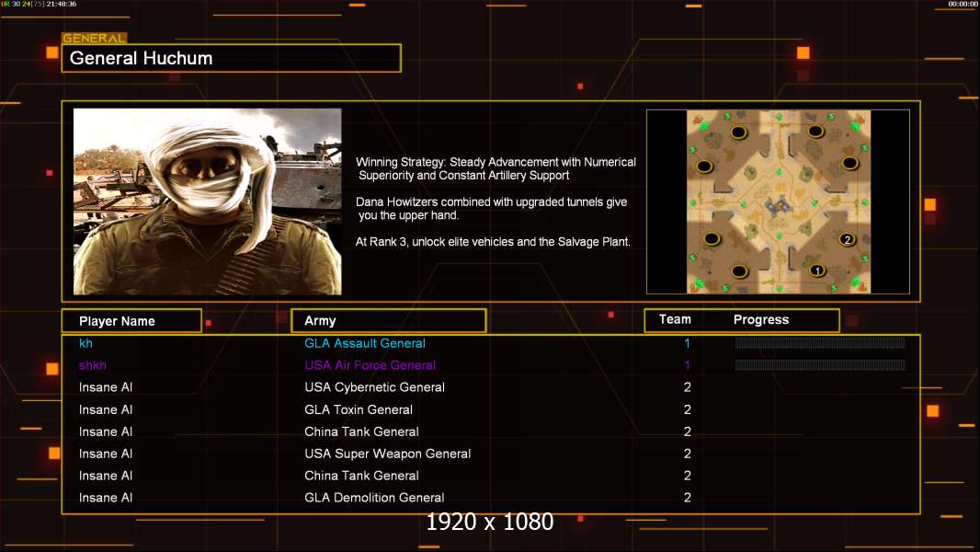Click the GENERAL label tag
The image size is (980, 552).
tap(95, 38)
